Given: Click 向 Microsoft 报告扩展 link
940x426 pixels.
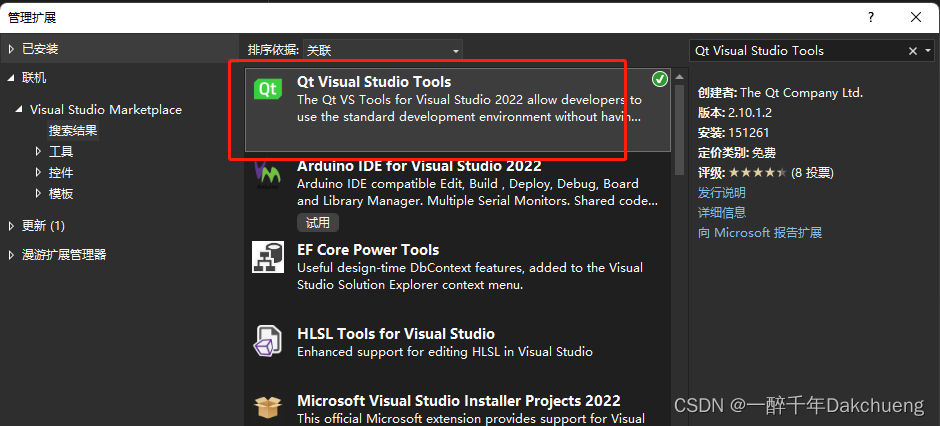Looking at the screenshot, I should [x=760, y=232].
